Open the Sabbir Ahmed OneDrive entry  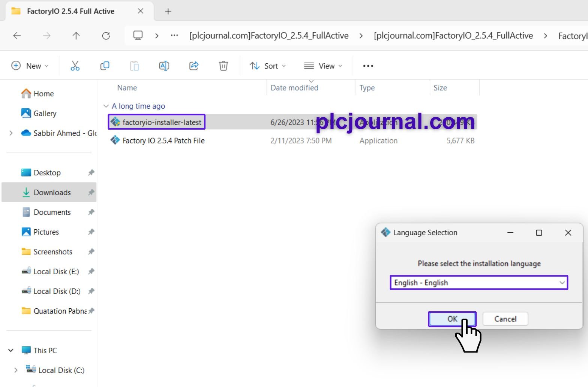click(x=59, y=133)
